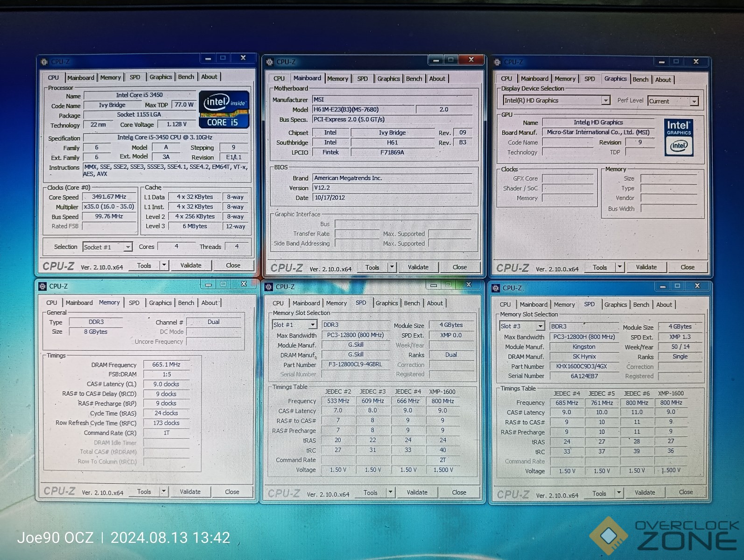Click serial number 6A124EB7
Image resolution: width=744 pixels, height=560 pixels.
(x=584, y=376)
